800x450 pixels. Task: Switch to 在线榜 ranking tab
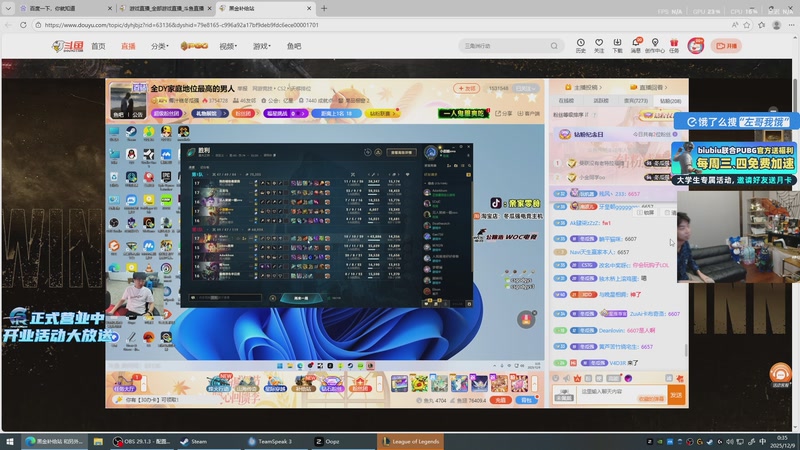[x=566, y=101]
